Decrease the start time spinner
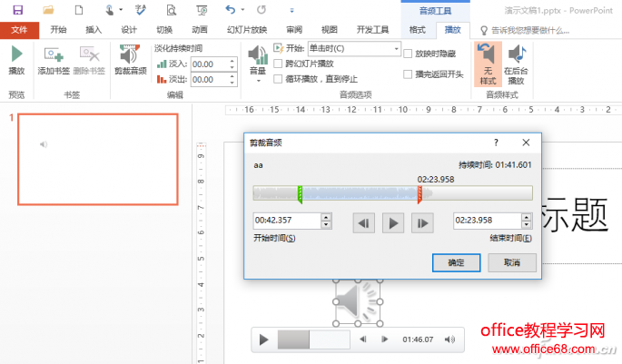The width and height of the screenshot is (622, 364). (x=326, y=224)
